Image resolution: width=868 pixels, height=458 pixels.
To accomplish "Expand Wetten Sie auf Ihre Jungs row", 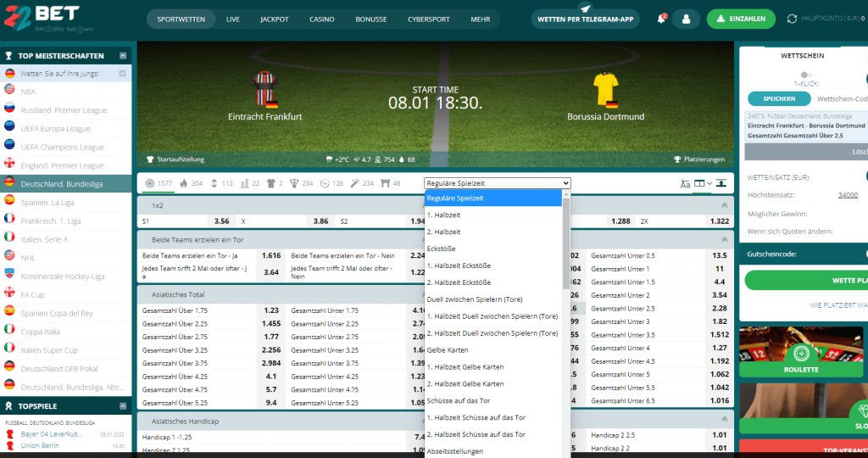I will 122,73.
